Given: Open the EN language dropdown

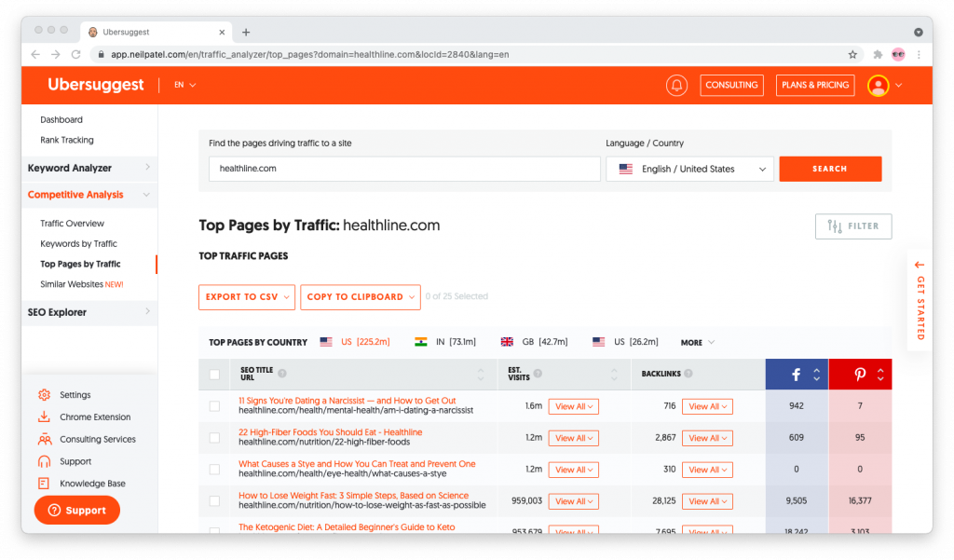Looking at the screenshot, I should [x=185, y=85].
